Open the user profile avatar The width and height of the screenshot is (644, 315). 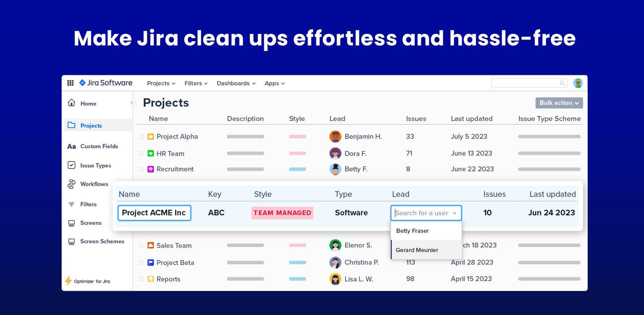(578, 83)
